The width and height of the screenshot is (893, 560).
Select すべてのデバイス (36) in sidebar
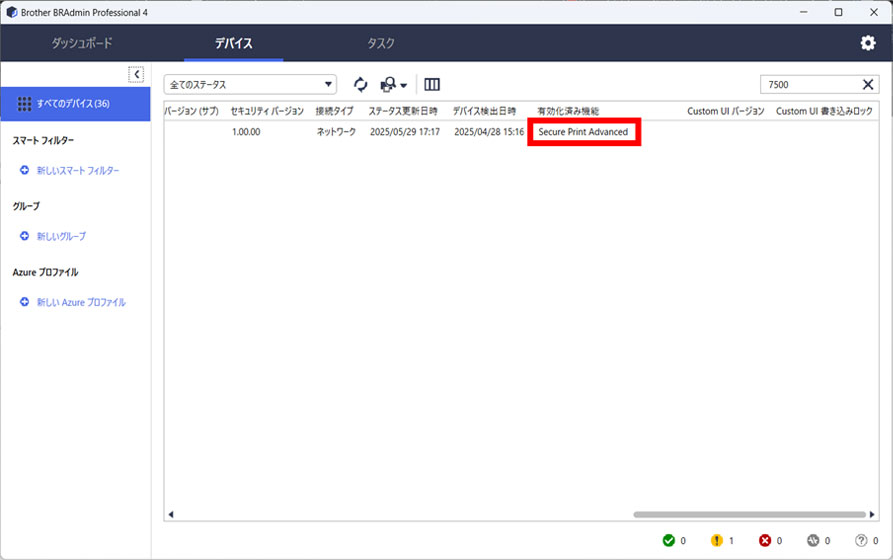(75, 104)
